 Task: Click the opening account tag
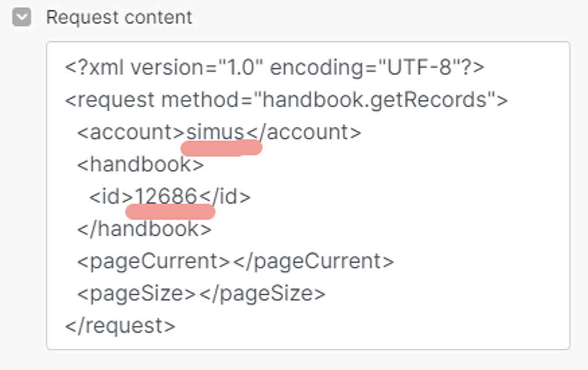[x=131, y=132]
